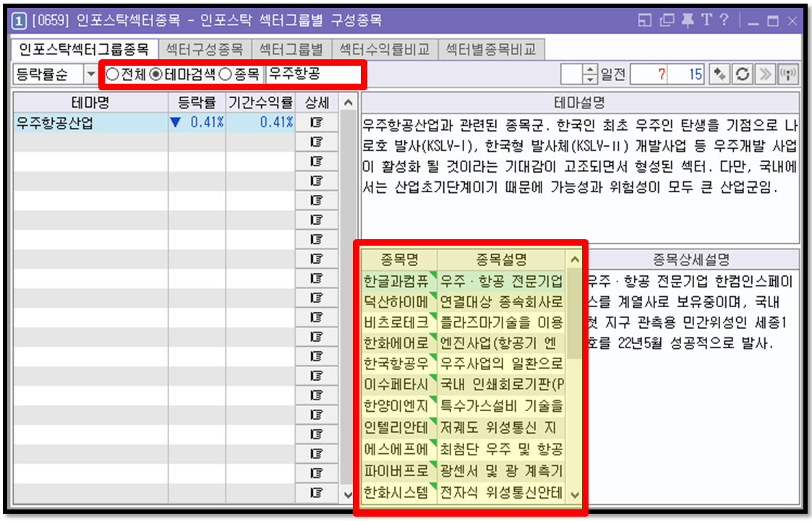The height and width of the screenshot is (521, 812).
Task: Click the 0.41% 등락률 cell with down arrow
Action: click(197, 123)
